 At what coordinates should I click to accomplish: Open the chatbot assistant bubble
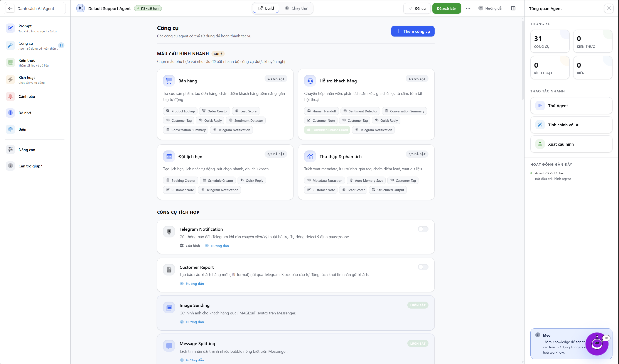pos(597,344)
